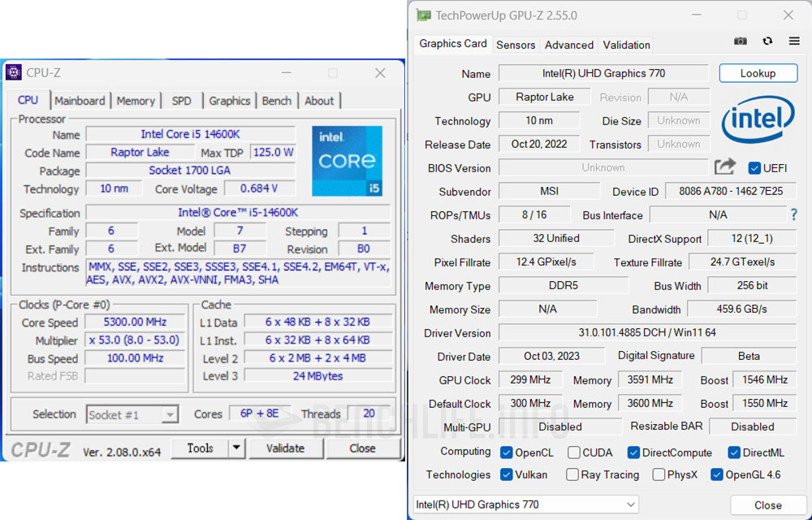This screenshot has width=812, height=520.
Task: Click the Bus Speed 100.00 MHz value
Action: (135, 357)
